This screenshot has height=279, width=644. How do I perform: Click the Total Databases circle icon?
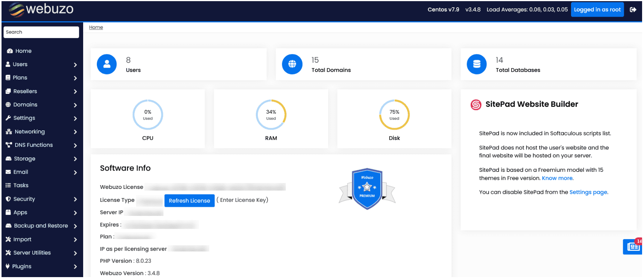[x=477, y=64]
